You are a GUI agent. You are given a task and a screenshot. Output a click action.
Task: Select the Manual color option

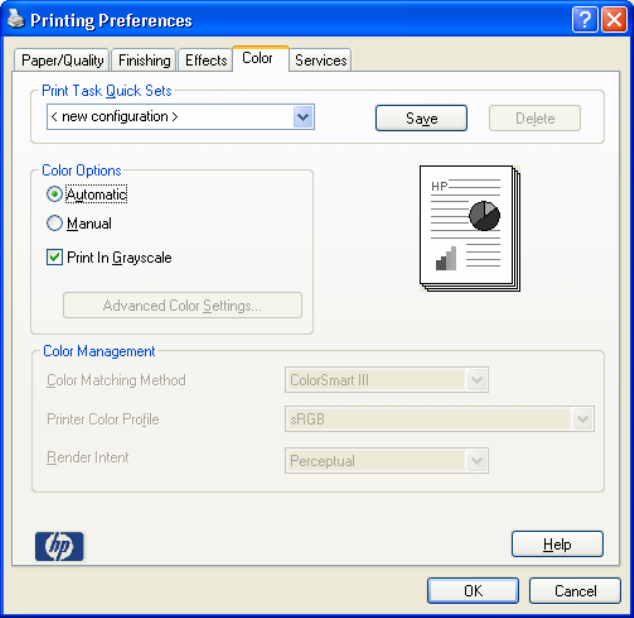tap(55, 224)
